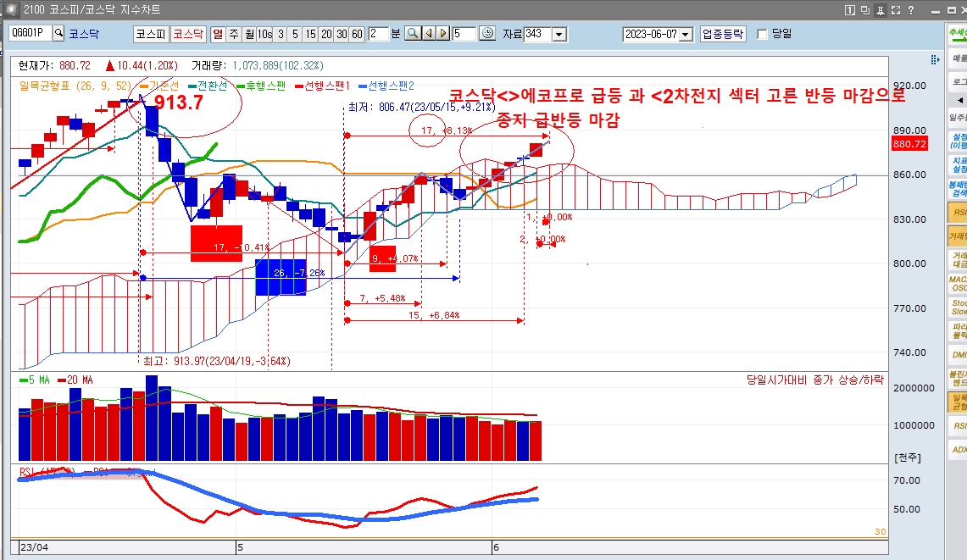Click the Stochastic Slow sidebar indicator button
Image resolution: width=967 pixels, height=560 pixels.
click(958, 308)
